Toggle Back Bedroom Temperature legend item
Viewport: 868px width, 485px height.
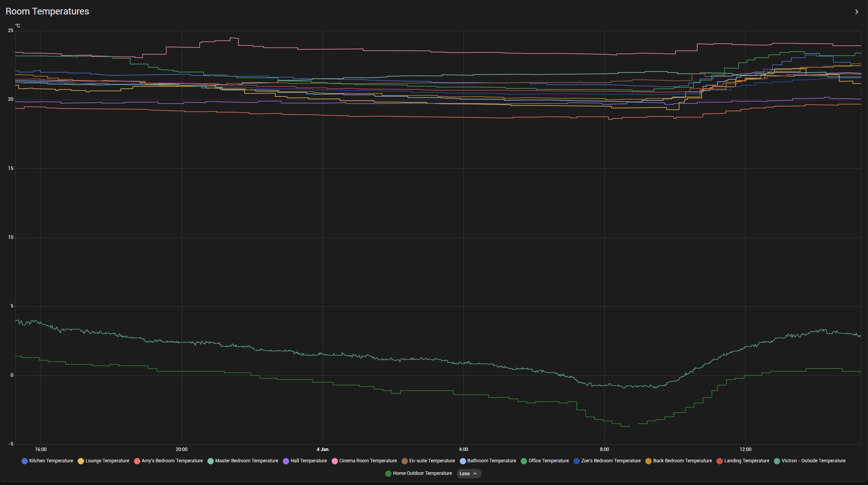tap(682, 461)
